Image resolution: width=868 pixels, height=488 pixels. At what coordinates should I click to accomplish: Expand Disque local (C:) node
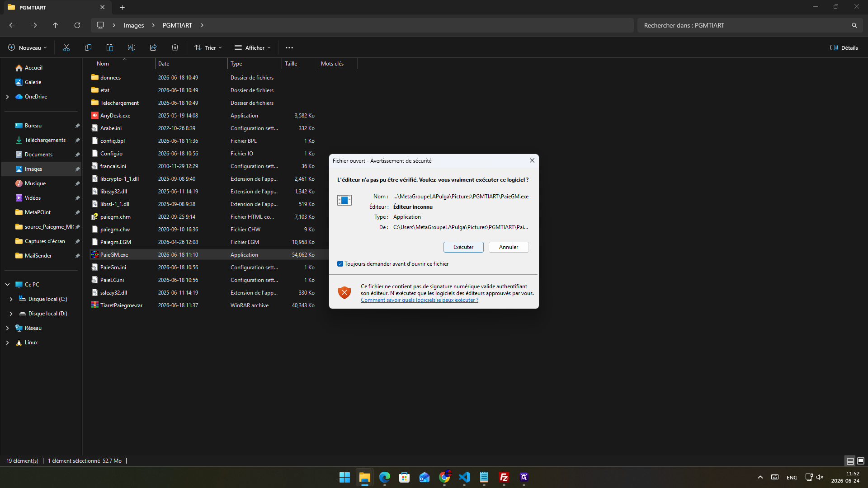coord(11,299)
